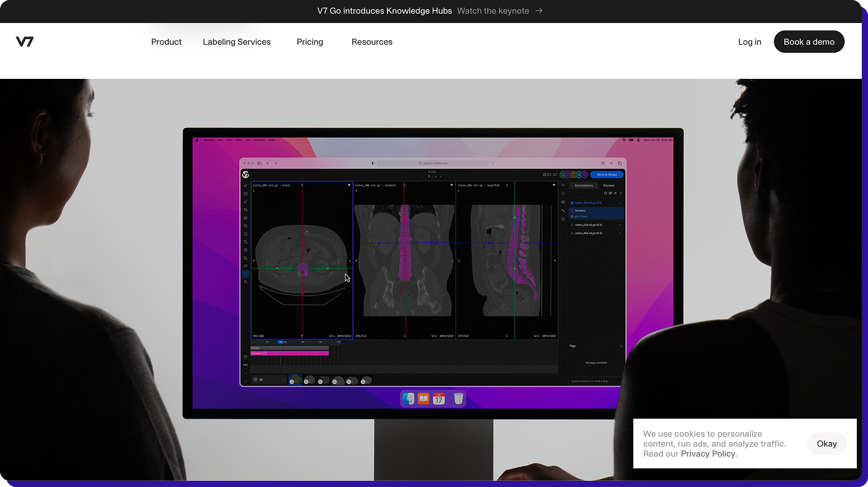The width and height of the screenshot is (868, 487).
Task: Click the Safari share icon
Action: [603, 163]
